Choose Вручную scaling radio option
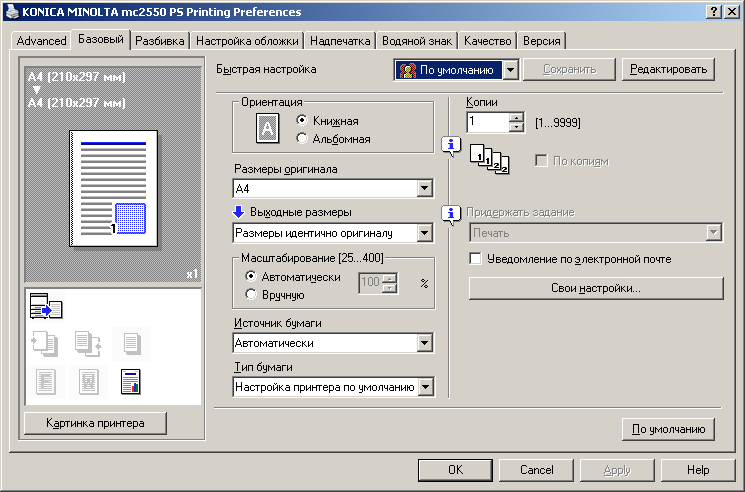The image size is (745, 492). point(250,294)
